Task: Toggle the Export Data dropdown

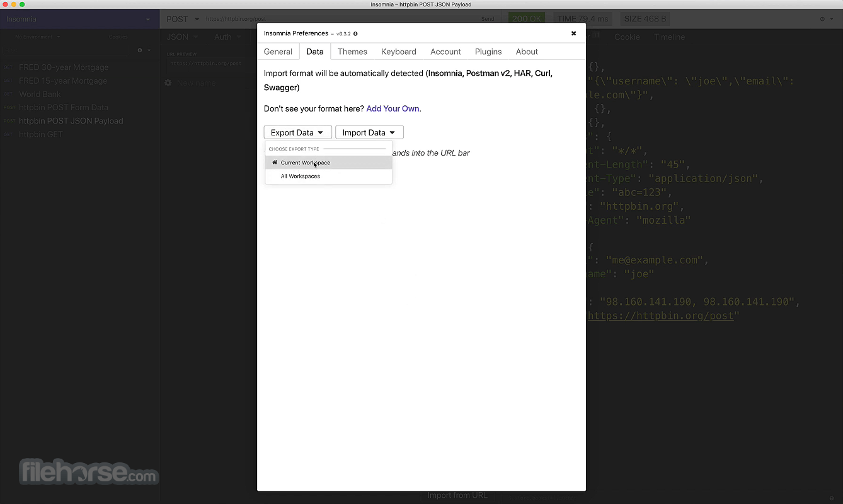Action: pyautogui.click(x=297, y=132)
